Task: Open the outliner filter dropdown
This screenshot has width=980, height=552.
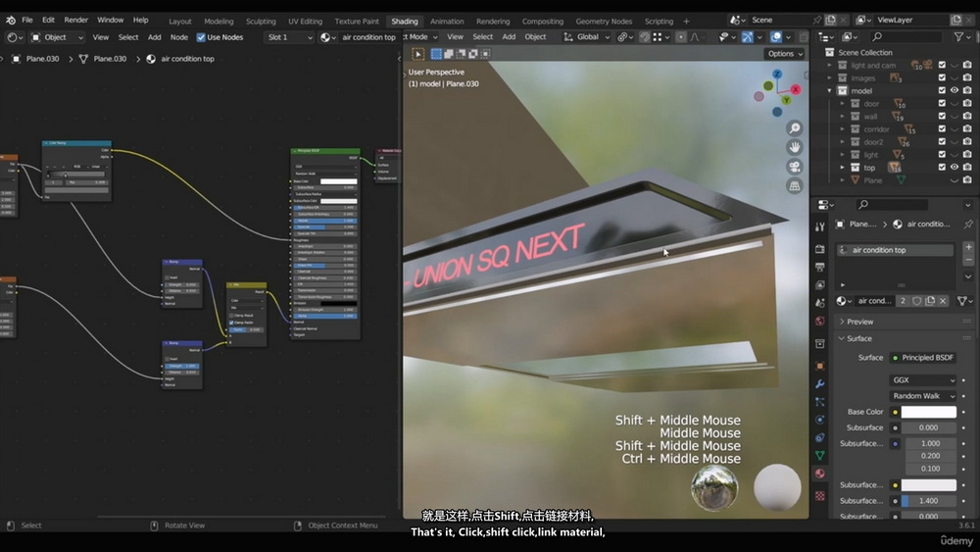Action: point(962,37)
